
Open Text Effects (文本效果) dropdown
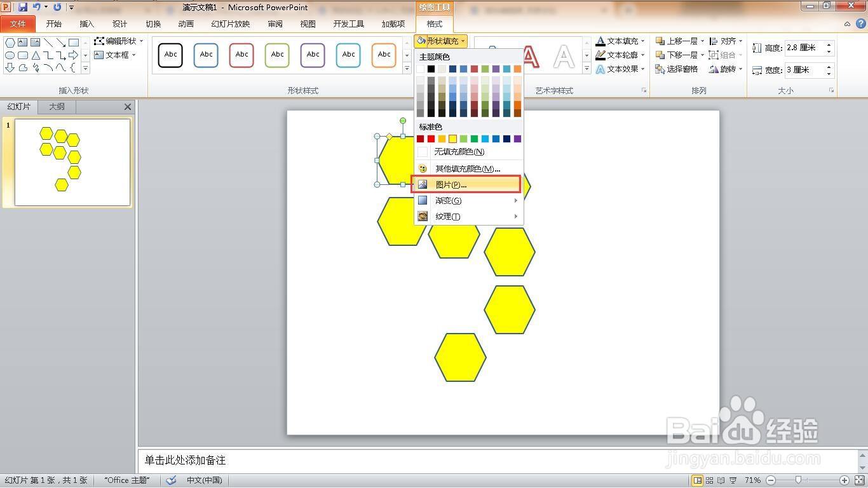(x=620, y=69)
